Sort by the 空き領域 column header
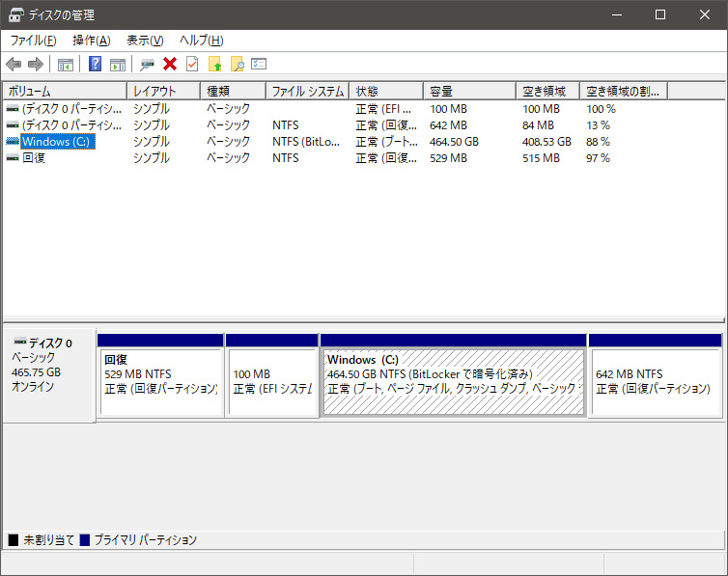This screenshot has height=576, width=728. 548,92
